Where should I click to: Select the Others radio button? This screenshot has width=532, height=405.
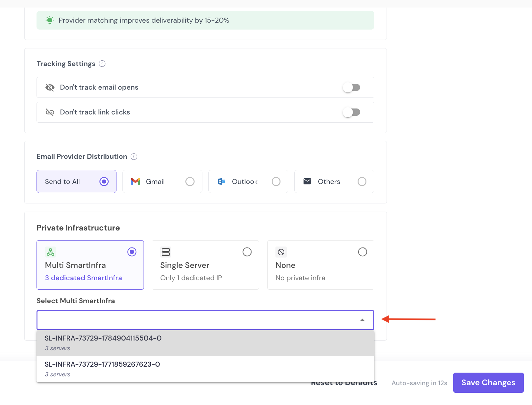pyautogui.click(x=362, y=181)
